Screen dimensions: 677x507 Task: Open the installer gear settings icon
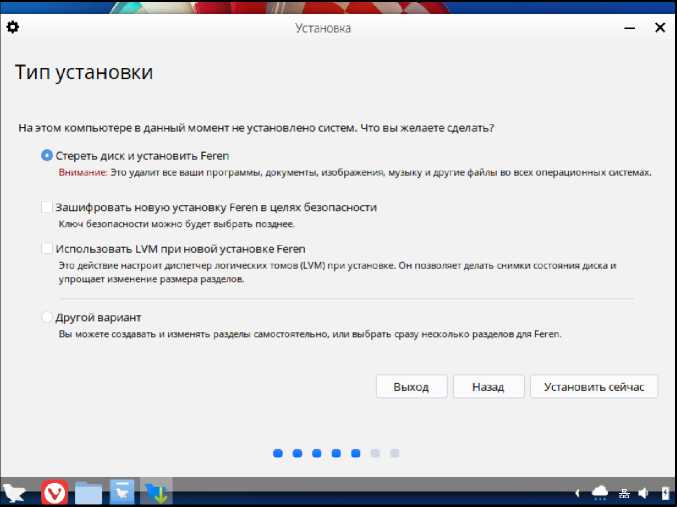click(13, 27)
